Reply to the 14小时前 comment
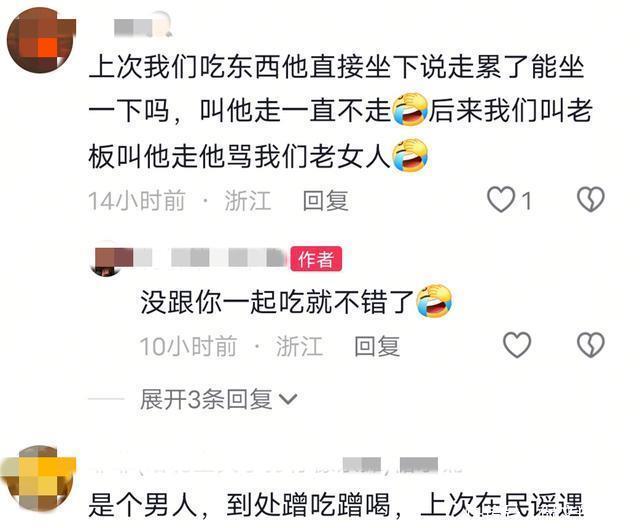Image resolution: width=640 pixels, height=528 pixels. [x=325, y=201]
